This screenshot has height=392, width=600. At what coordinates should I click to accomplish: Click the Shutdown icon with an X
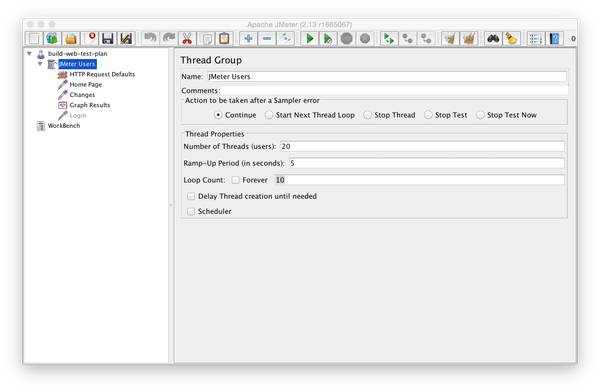[365, 39]
